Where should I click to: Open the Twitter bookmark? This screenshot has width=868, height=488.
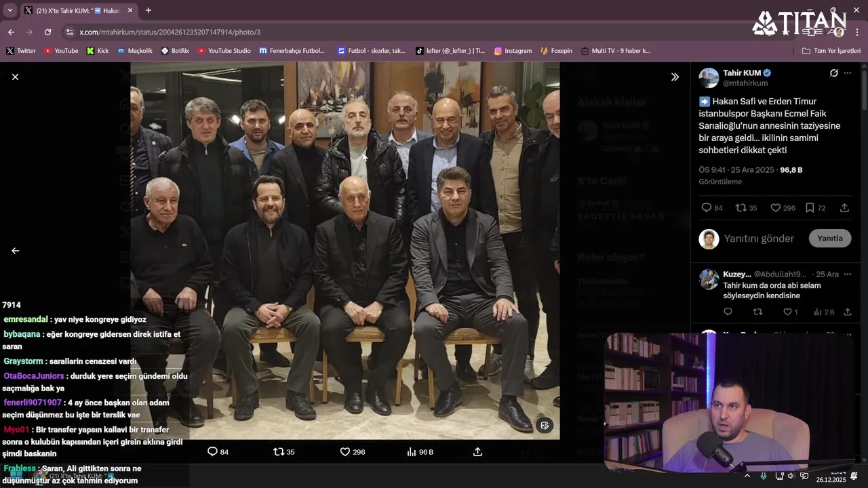(x=21, y=51)
